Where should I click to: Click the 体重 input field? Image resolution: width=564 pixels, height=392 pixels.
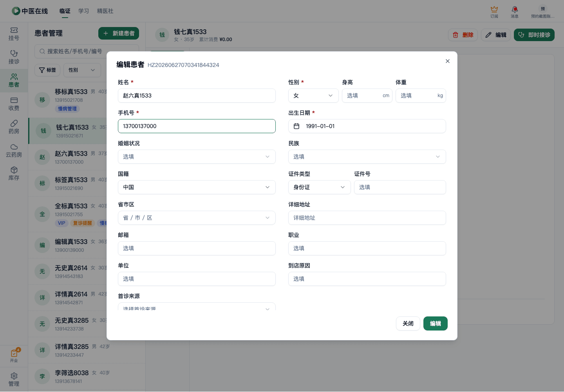pyautogui.click(x=421, y=96)
